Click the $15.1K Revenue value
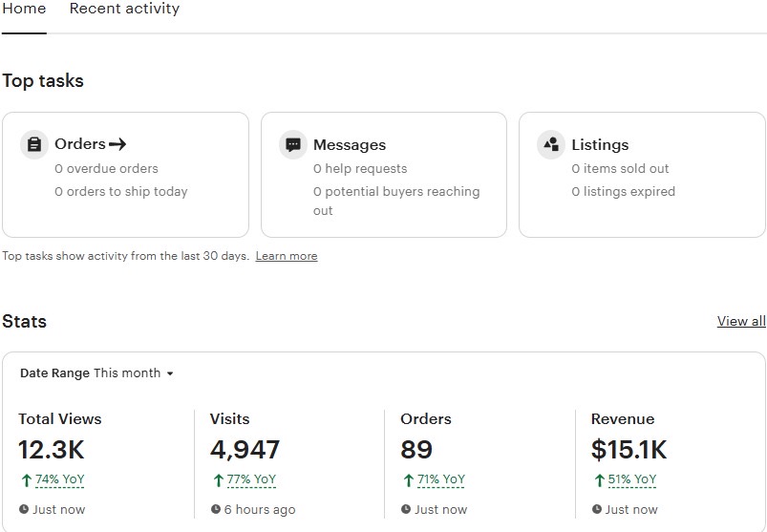The image size is (767, 532). click(629, 449)
